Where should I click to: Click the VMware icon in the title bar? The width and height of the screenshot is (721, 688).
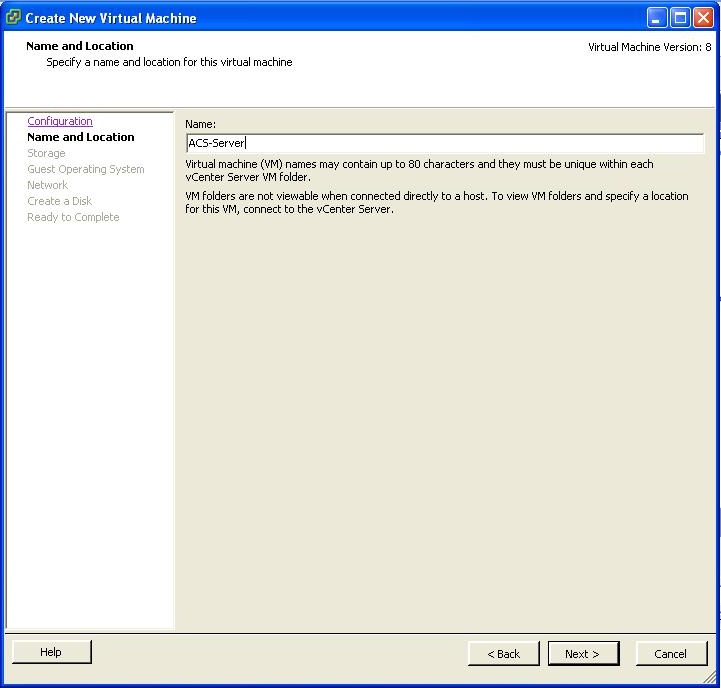click(x=14, y=17)
